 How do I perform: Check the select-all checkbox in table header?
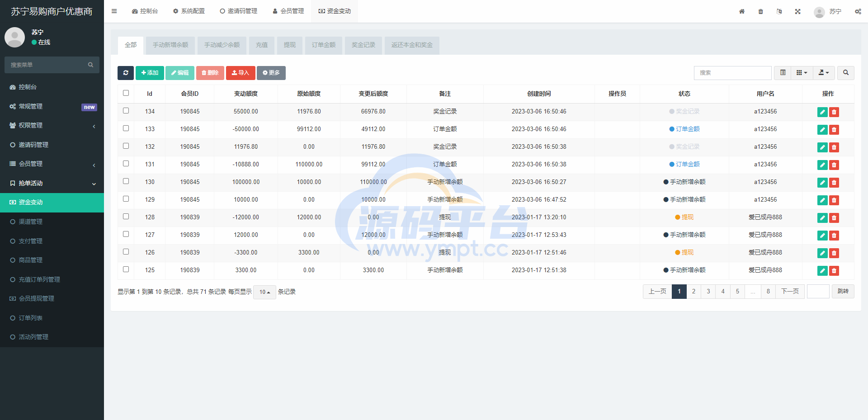[x=126, y=93]
